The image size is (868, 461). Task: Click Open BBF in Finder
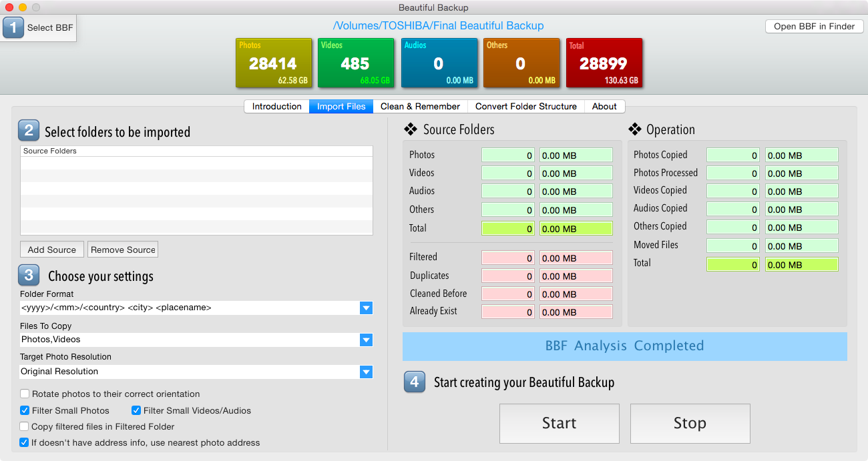[x=814, y=26]
